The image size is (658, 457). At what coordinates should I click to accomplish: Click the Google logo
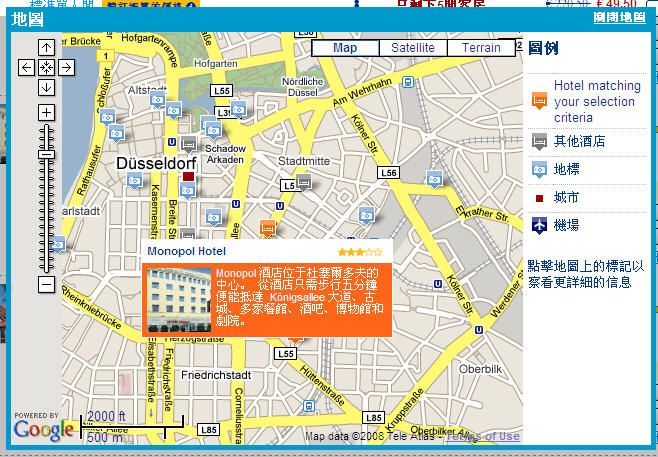(43, 430)
